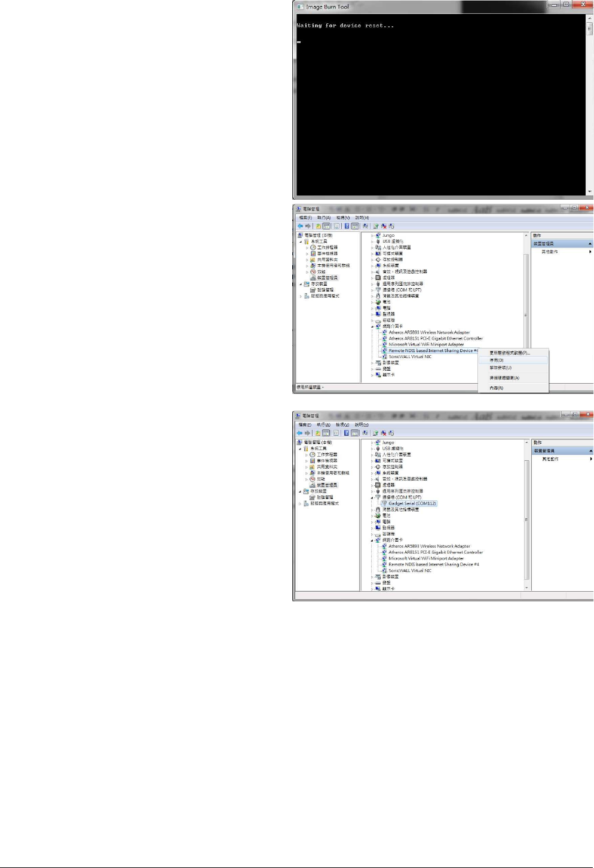
Task: Open File menu in Gadget Serial window
Action: point(305,424)
